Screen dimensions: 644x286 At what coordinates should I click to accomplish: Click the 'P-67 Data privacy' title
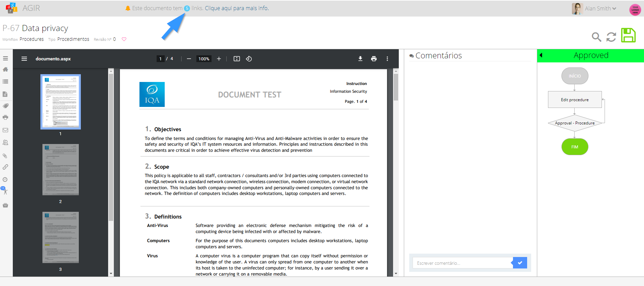tap(35, 28)
